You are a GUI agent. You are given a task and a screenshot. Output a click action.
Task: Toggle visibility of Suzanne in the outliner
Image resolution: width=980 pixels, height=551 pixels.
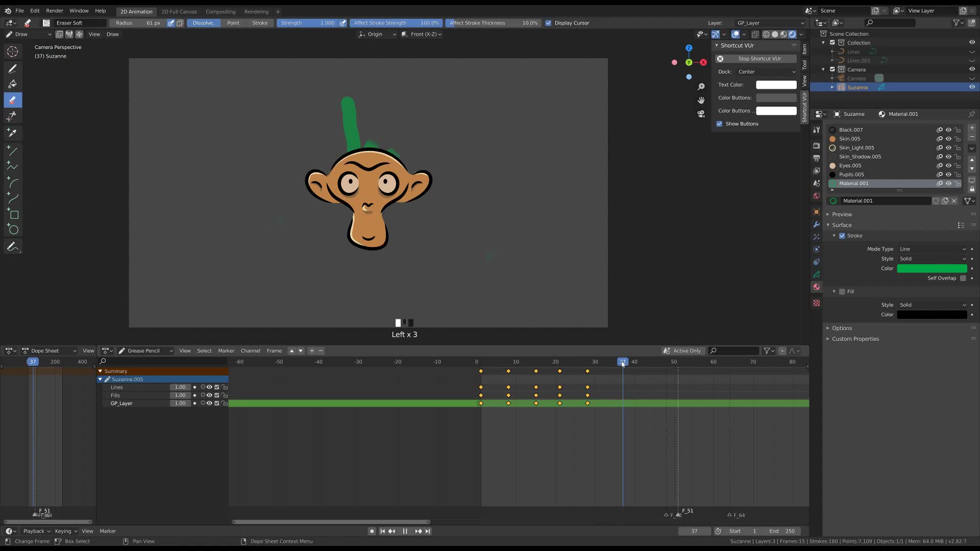coord(972,87)
